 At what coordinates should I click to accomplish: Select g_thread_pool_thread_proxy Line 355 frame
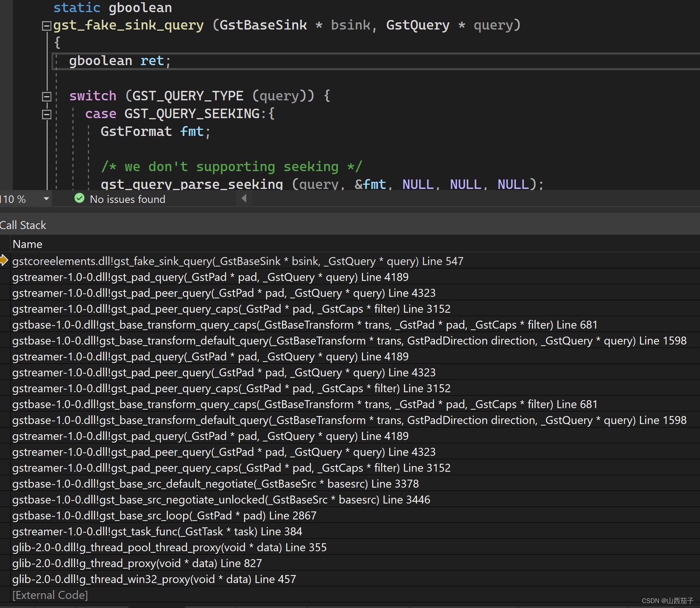[169, 547]
